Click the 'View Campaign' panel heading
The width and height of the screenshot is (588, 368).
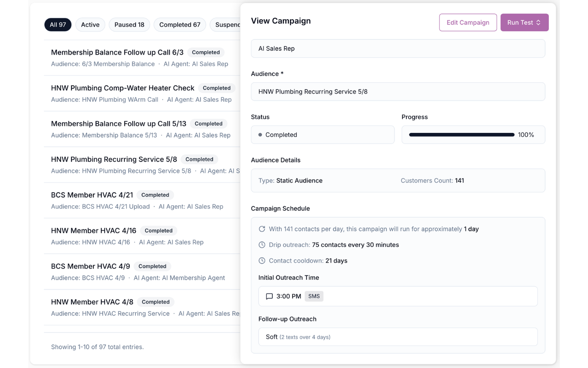click(x=281, y=21)
